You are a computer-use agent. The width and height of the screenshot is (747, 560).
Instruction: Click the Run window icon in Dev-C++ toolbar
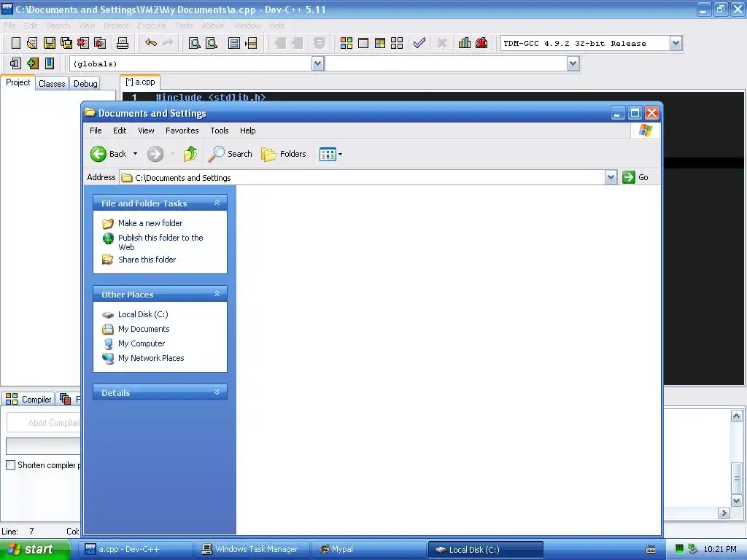363,43
